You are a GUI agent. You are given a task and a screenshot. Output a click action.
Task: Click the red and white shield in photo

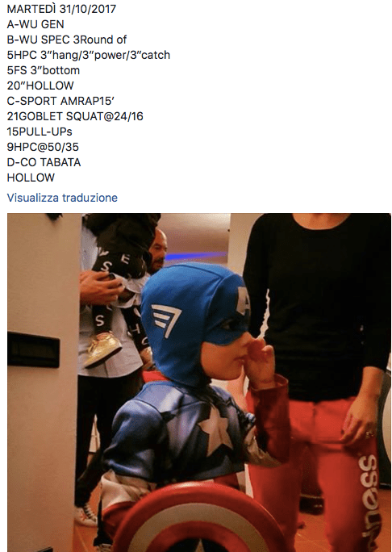[x=198, y=517]
